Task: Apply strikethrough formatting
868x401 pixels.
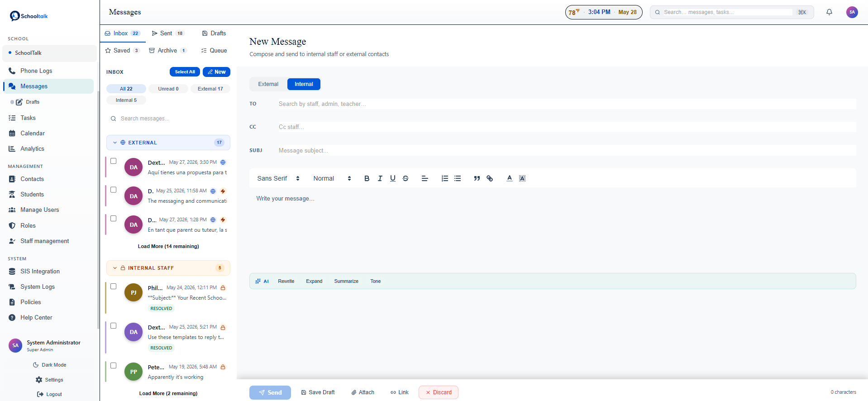Action: pyautogui.click(x=405, y=178)
